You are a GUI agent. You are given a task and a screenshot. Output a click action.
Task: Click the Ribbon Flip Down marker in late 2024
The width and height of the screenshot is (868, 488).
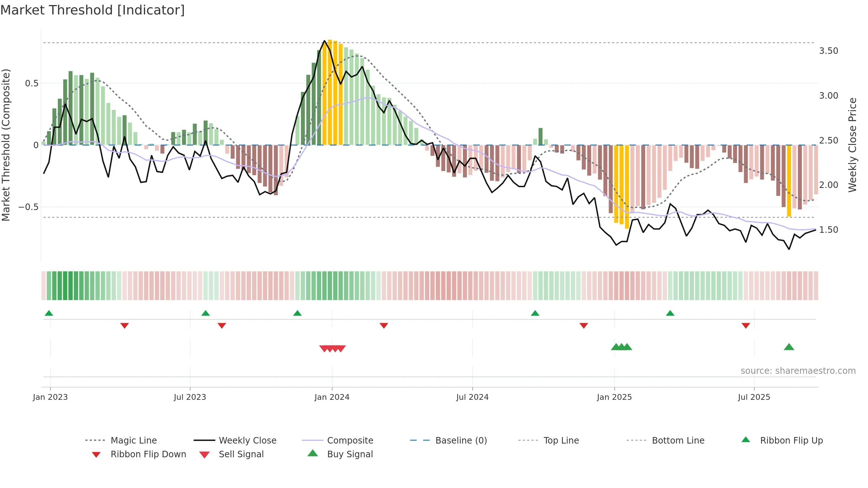(584, 326)
